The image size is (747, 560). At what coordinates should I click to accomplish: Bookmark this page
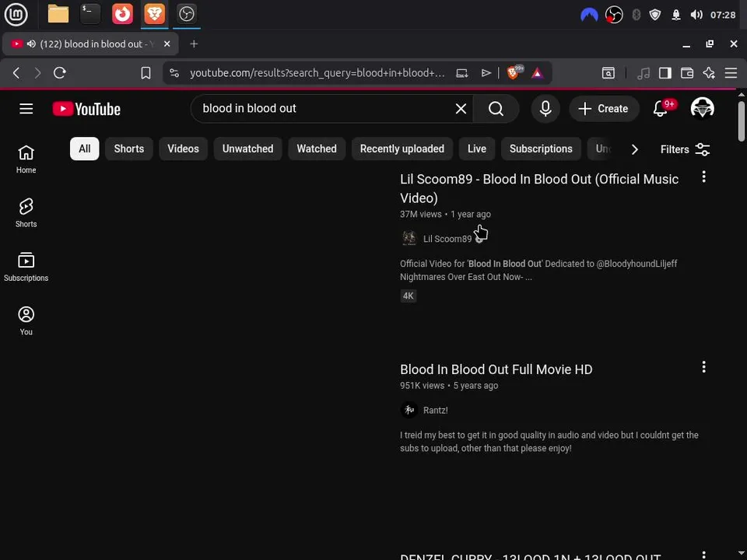tap(146, 73)
